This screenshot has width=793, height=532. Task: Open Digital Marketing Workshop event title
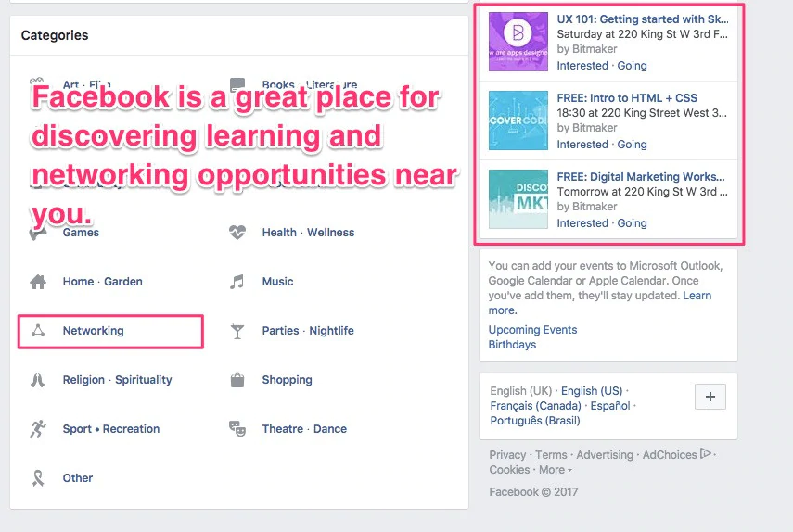pyautogui.click(x=641, y=177)
